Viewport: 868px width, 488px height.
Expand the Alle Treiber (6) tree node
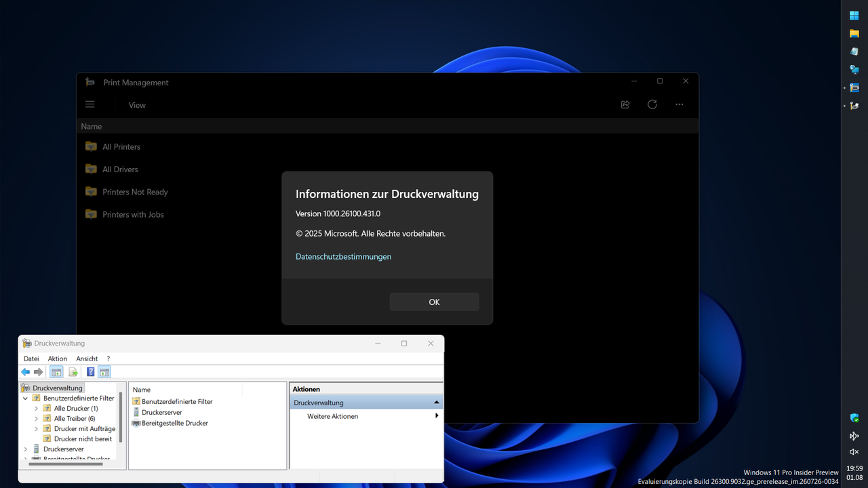pyautogui.click(x=37, y=419)
